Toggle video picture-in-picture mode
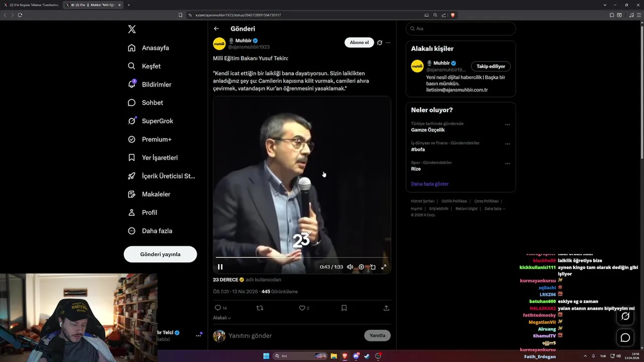Image resolution: width=644 pixels, height=362 pixels. 373,267
